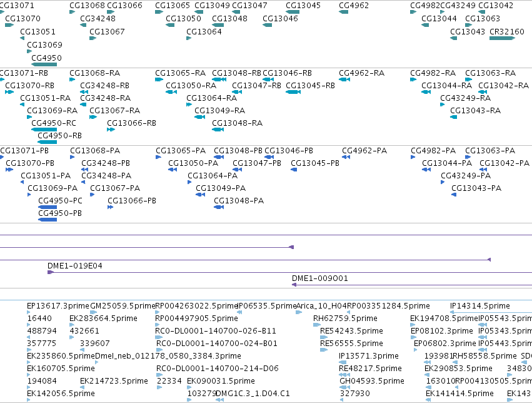Click the CR32160 gene feature
Screen dimensions: 532x403
pyautogui.click(x=502, y=38)
